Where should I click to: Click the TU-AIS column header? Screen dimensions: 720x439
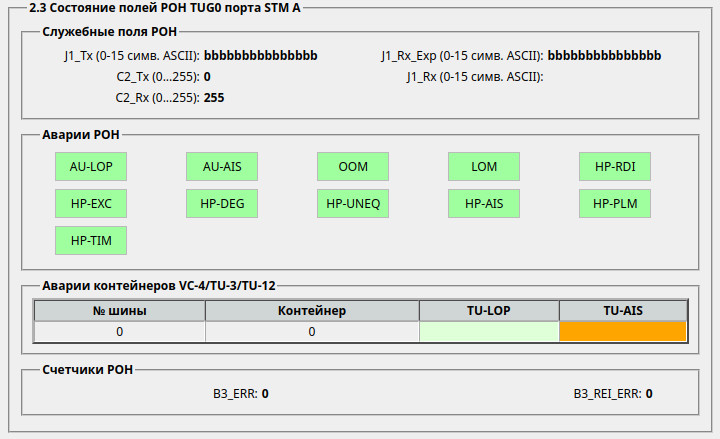click(623, 311)
